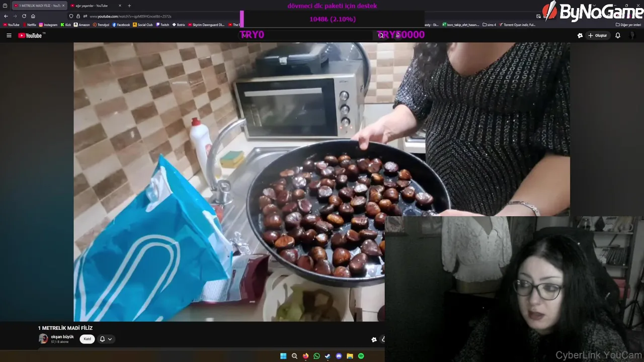Open Botrix bookmark
644x362 pixels.
point(179,25)
